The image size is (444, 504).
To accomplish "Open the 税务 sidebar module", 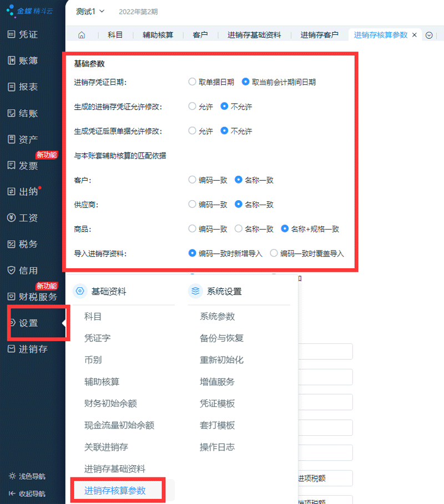I will coord(23,245).
